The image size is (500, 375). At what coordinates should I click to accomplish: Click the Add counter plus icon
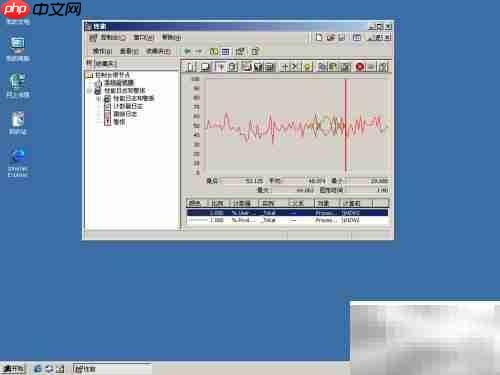[285, 67]
